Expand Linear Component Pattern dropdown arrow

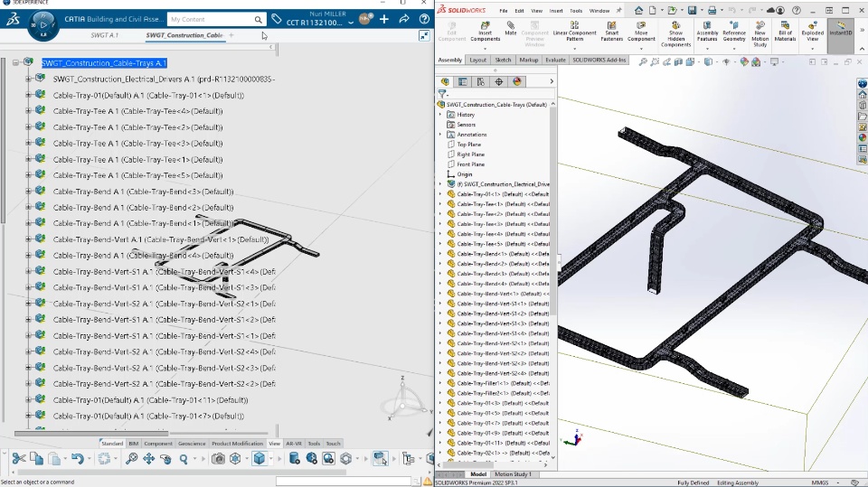click(575, 48)
